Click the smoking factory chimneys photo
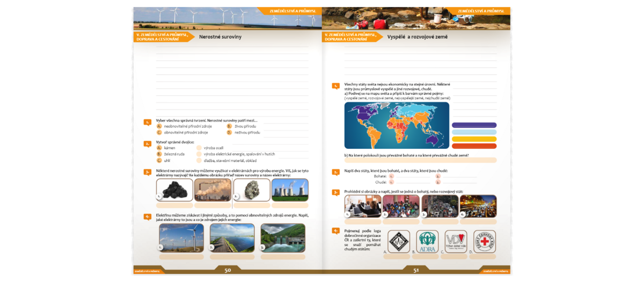Screen dimensions: 644x281 [x=213, y=190]
